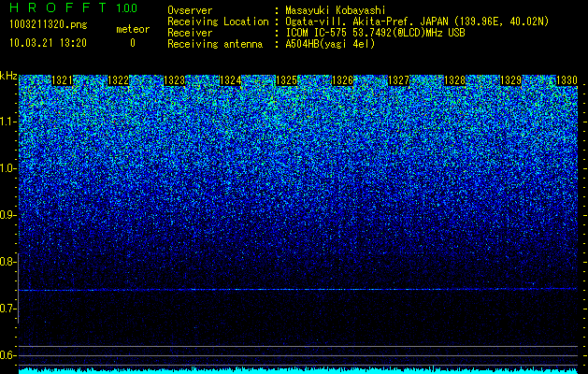Viewport: 588px width, 374px height.
Task: Click the 1327 time marker
Action: coord(398,80)
